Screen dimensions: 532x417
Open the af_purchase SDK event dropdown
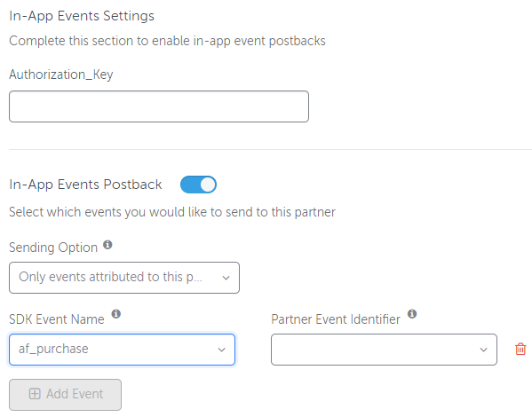(123, 350)
